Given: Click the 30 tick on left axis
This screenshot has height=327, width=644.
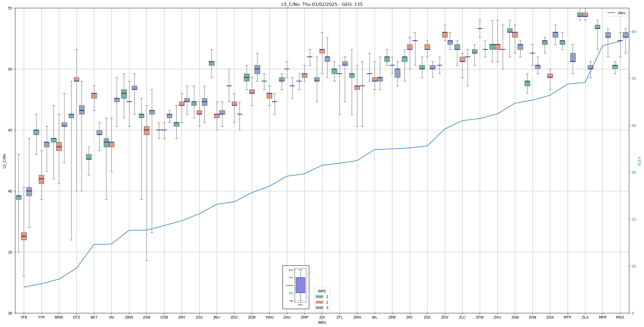Looking at the screenshot, I should pos(10,313).
